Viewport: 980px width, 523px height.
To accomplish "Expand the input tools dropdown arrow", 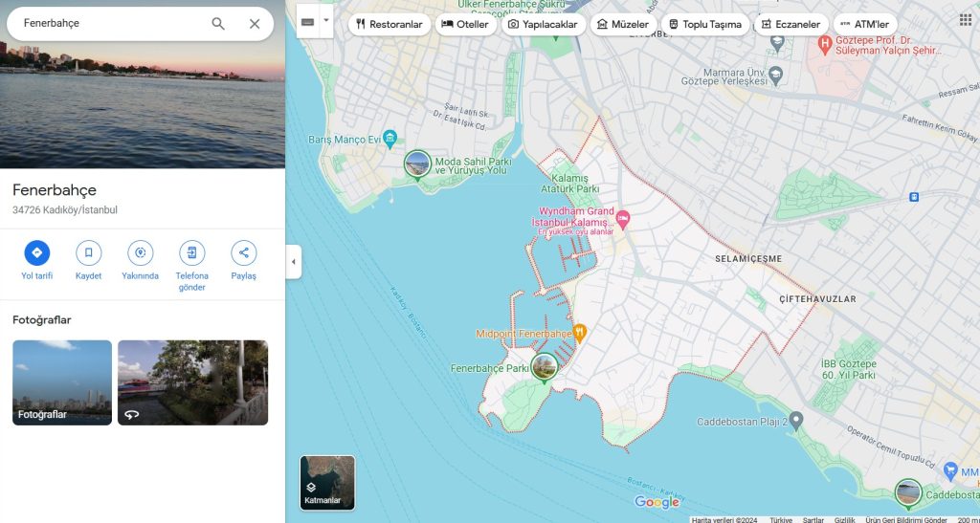I will (x=326, y=20).
